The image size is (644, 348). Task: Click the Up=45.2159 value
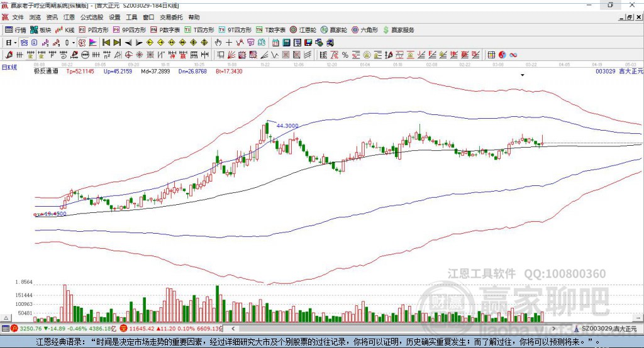tap(118, 72)
